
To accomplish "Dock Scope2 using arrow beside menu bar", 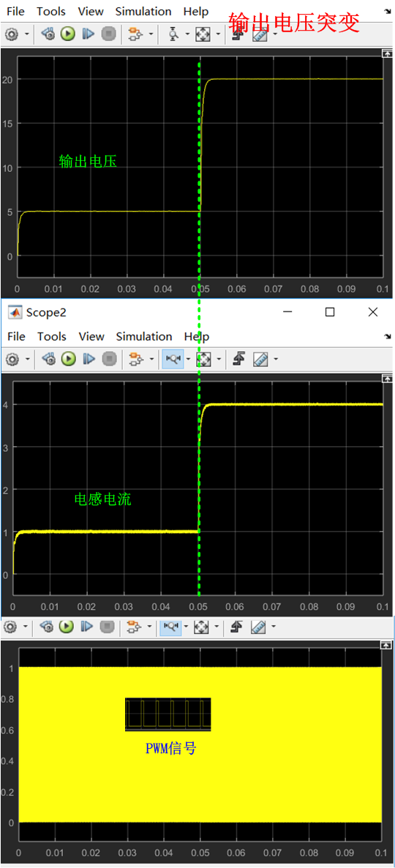I will tap(387, 336).
